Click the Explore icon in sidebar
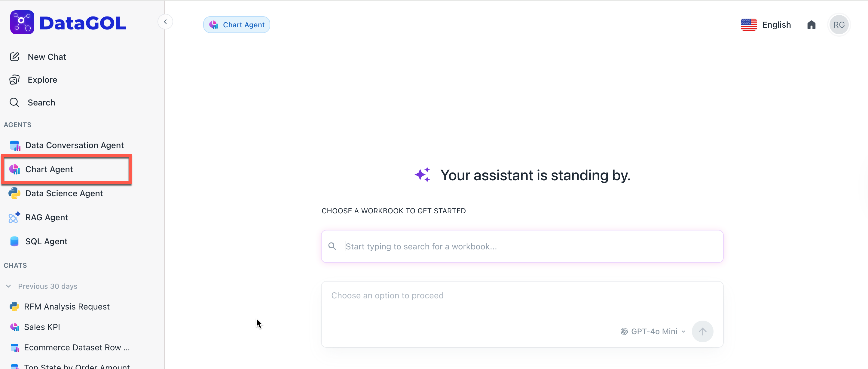 click(14, 80)
